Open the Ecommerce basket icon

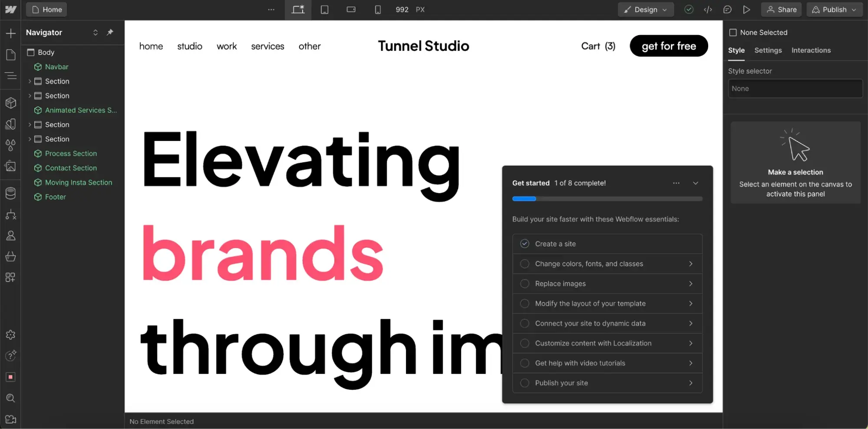(x=11, y=257)
